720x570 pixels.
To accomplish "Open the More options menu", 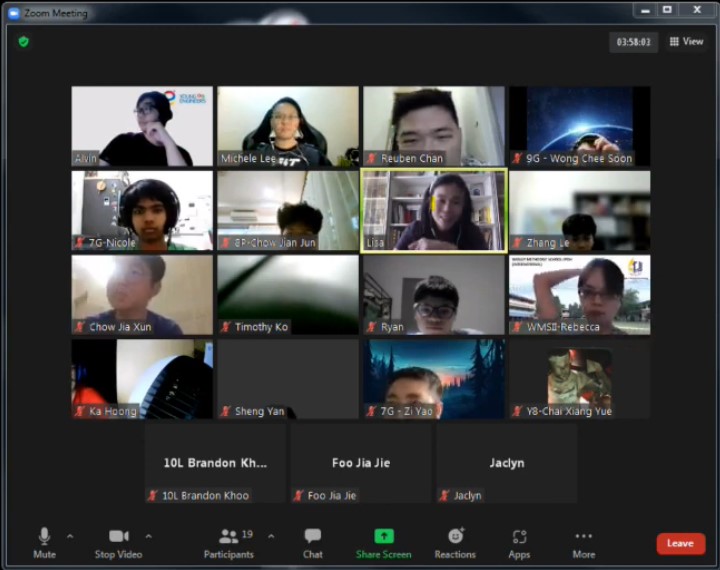I will click(584, 542).
